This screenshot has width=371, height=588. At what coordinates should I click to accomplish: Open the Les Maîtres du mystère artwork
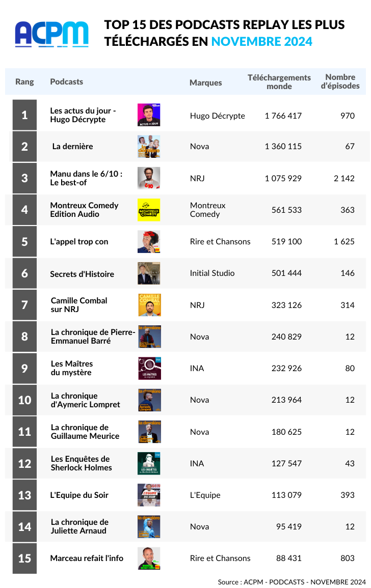149,368
